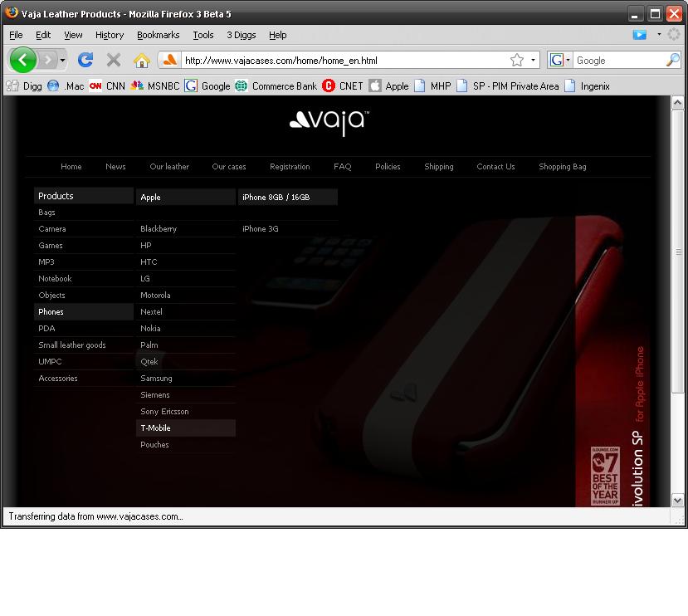Viewport: 688px width, 616px height.
Task: Select Notebook category
Action: [84, 278]
